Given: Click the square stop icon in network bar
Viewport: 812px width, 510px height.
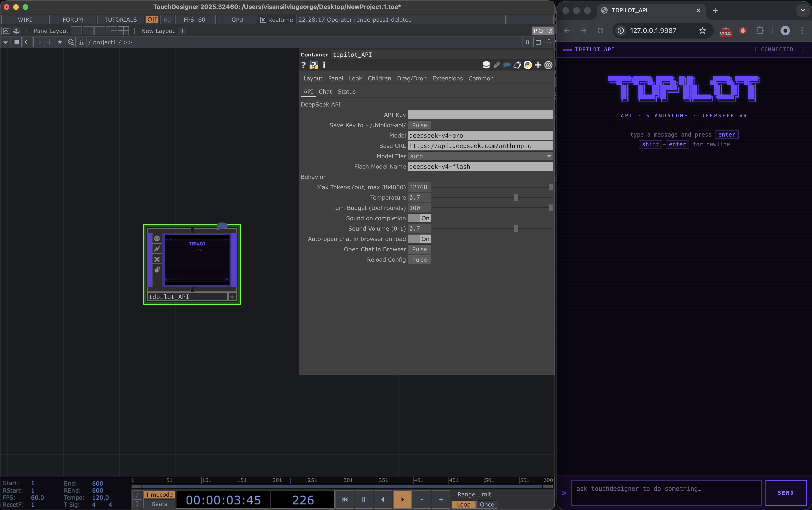Looking at the screenshot, I should (x=16, y=42).
